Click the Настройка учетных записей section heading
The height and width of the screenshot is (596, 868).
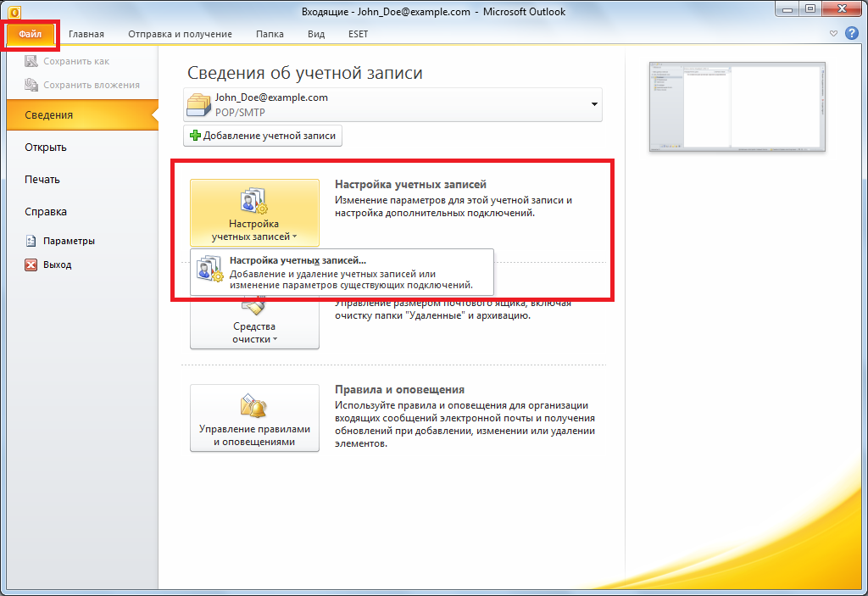(x=411, y=185)
